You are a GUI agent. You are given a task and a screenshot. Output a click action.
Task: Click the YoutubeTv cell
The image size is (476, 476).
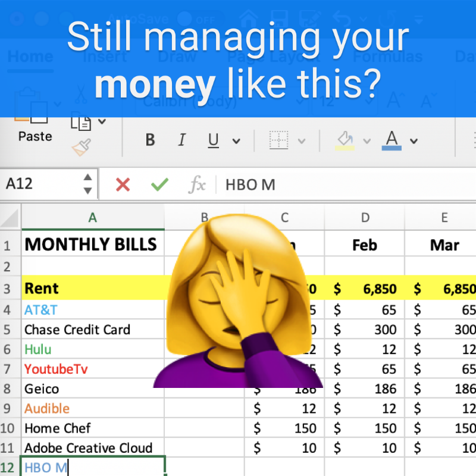(93, 369)
